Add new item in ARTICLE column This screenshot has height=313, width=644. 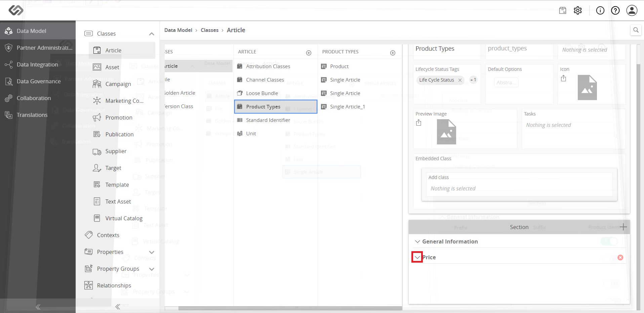(309, 53)
